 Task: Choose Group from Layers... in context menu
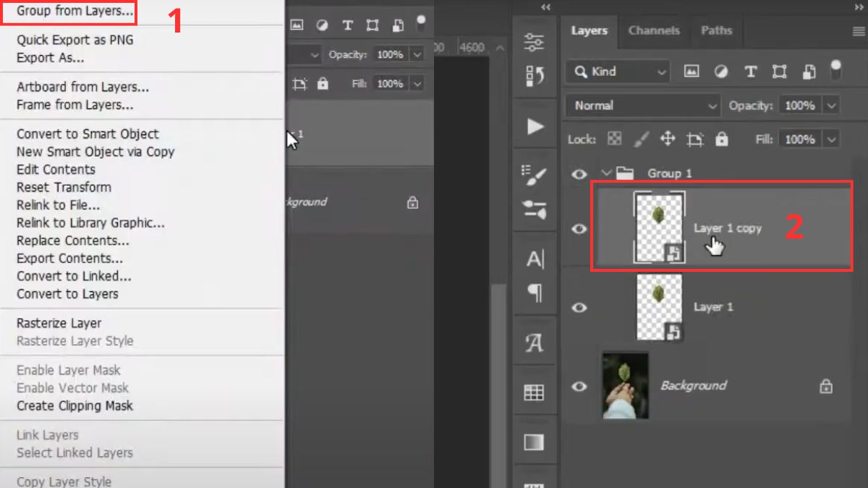[x=75, y=12]
